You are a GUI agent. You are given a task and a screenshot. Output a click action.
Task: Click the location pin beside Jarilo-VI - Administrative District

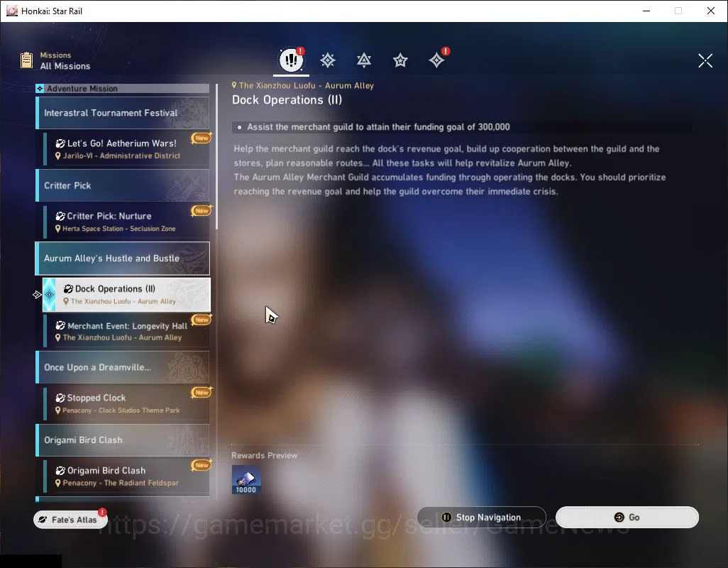click(57, 156)
